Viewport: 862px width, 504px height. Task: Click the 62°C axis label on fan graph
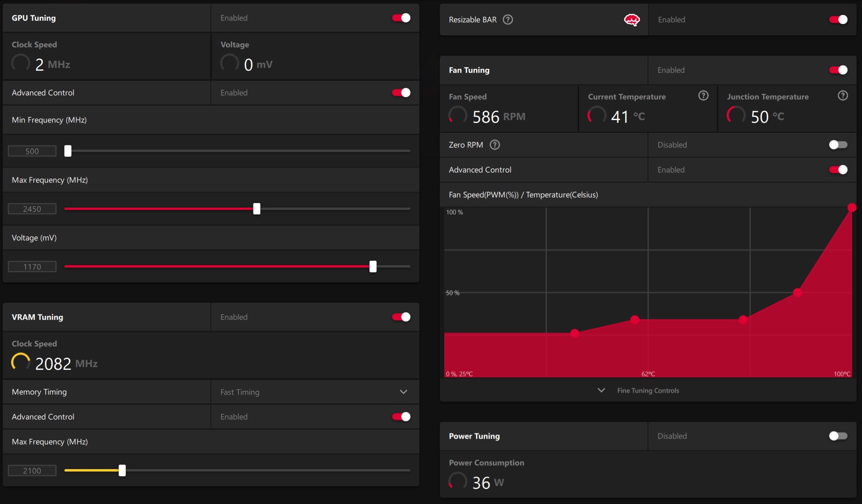tap(648, 374)
